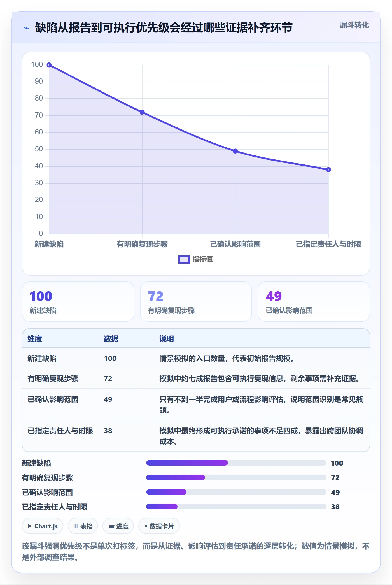This screenshot has height=585, width=392.
Task: Select the 已确认影响范围 table row cell
Action: click(x=53, y=399)
